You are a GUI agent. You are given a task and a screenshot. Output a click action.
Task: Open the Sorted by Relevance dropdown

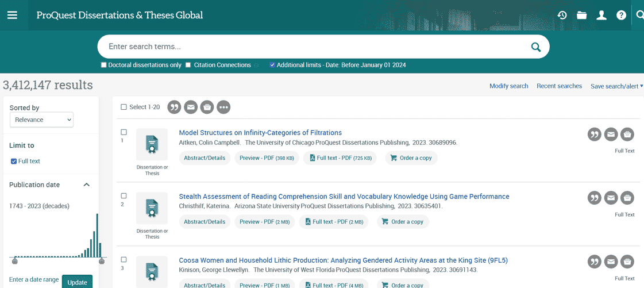pos(41,120)
